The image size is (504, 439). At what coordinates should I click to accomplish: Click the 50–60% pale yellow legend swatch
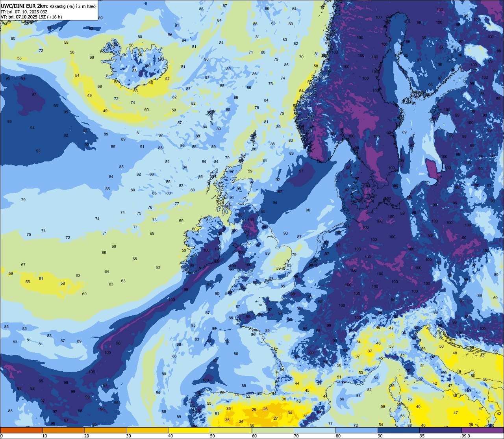click(x=231, y=430)
